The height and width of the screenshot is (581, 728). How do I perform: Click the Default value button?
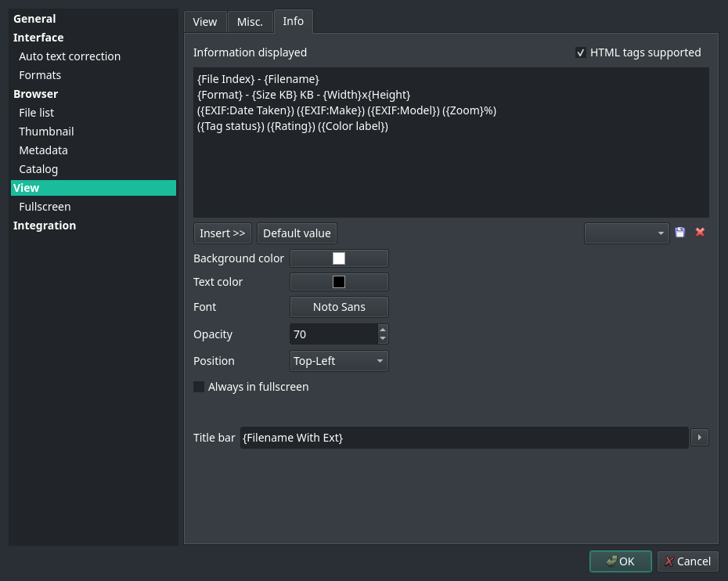tap(297, 233)
